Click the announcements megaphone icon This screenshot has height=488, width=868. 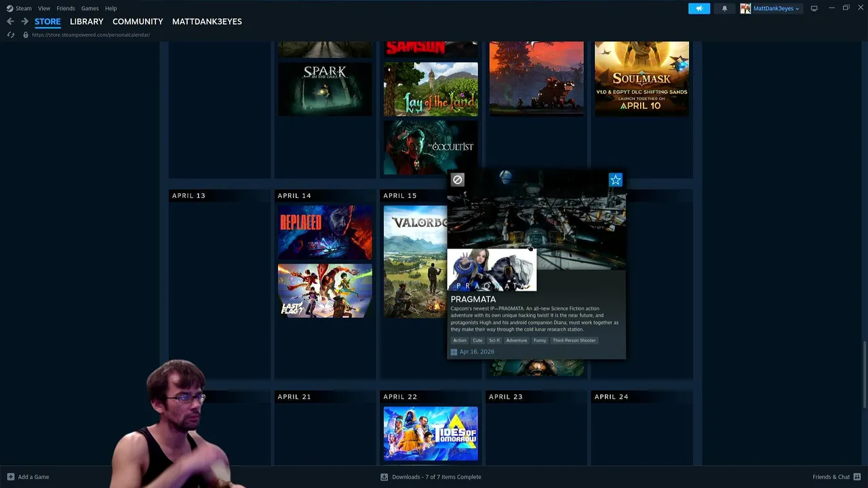699,8
